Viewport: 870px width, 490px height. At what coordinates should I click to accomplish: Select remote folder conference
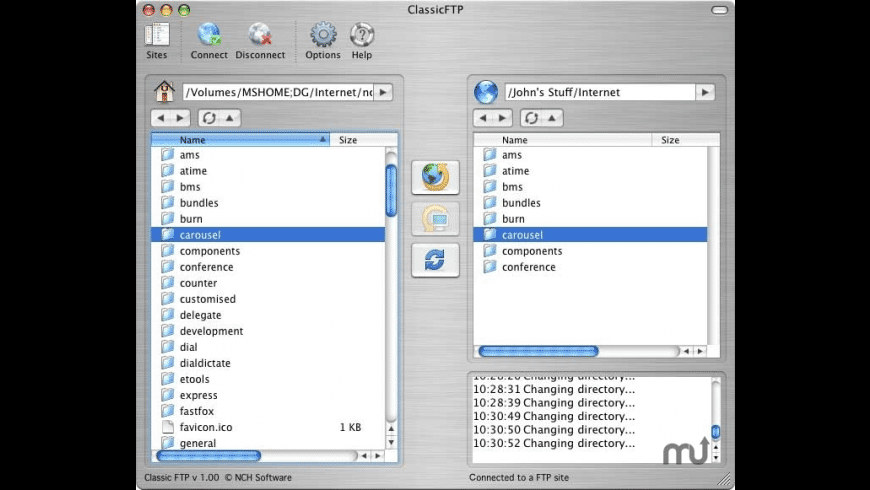[590, 267]
